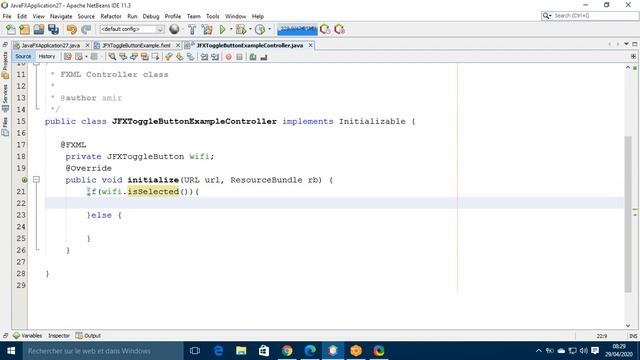Click the taskbar Windows search box
Viewport: 640px width, 360px height.
[103, 351]
